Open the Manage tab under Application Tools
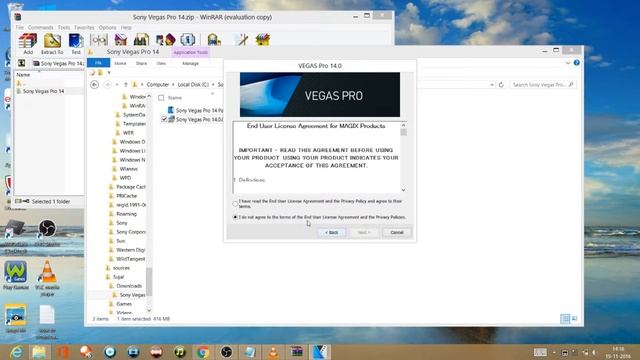 point(190,63)
